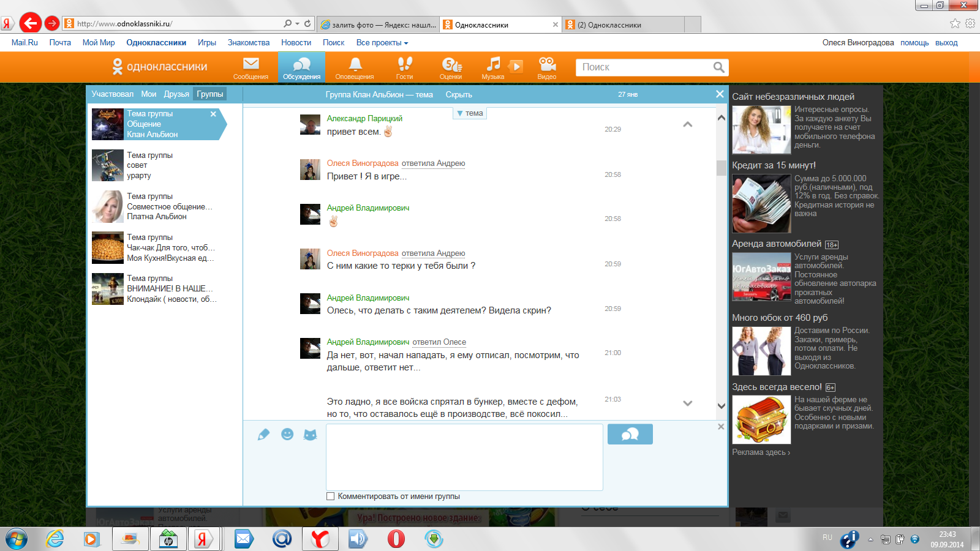The image size is (980, 551).
Task: Click the music play button icon
Action: tap(516, 66)
